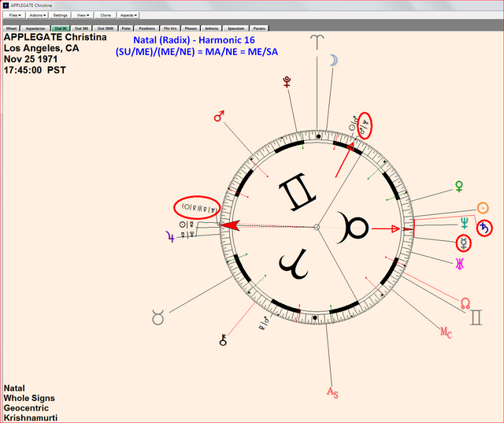Image resolution: width=504 pixels, height=423 pixels.
Task: Switch to the Polar tab
Action: coord(126,28)
